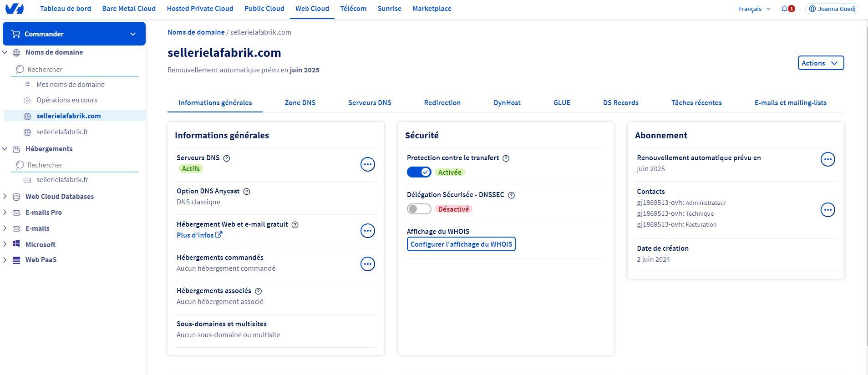
Task: Disable the transfer protection toggle
Action: tap(419, 172)
